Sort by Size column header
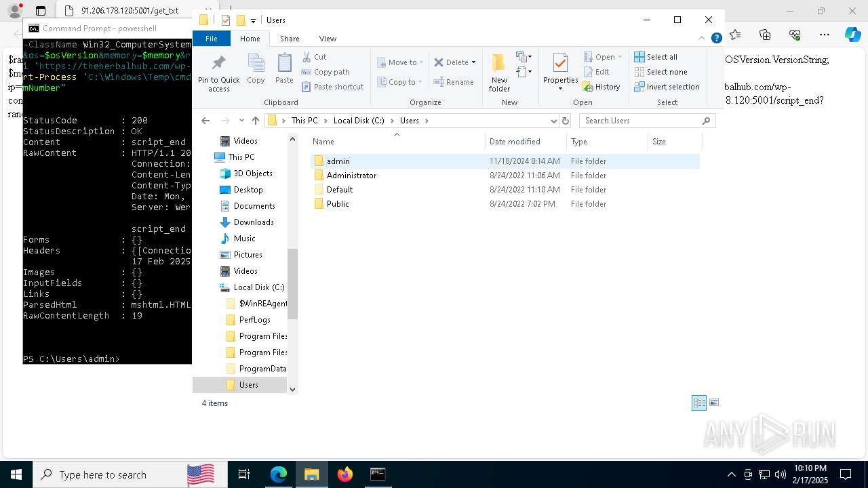 click(675, 142)
